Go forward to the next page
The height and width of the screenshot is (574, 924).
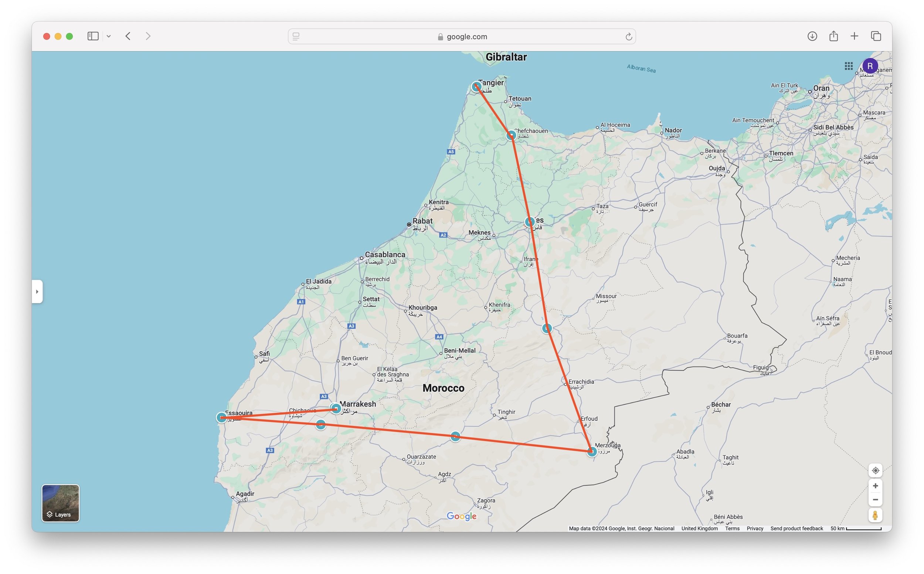tap(148, 36)
